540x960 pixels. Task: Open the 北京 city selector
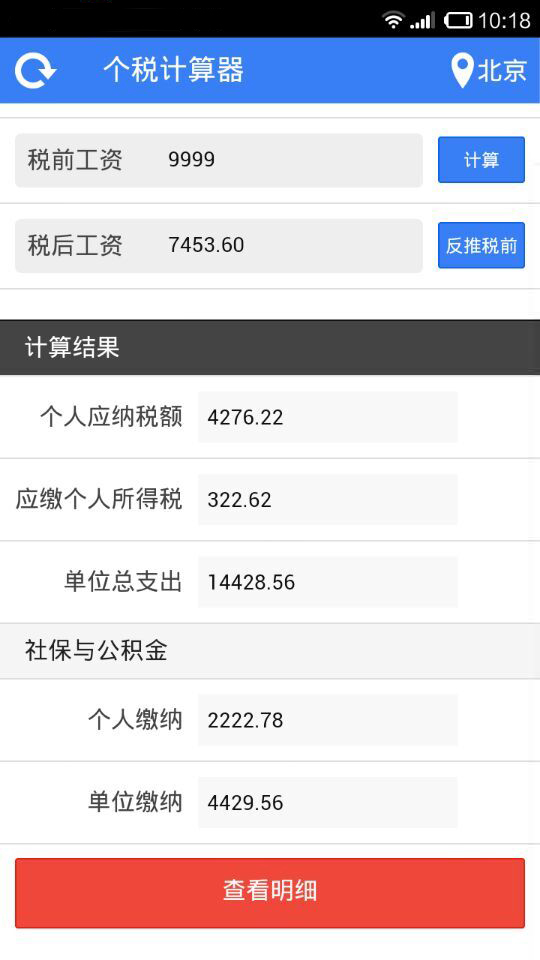click(501, 70)
